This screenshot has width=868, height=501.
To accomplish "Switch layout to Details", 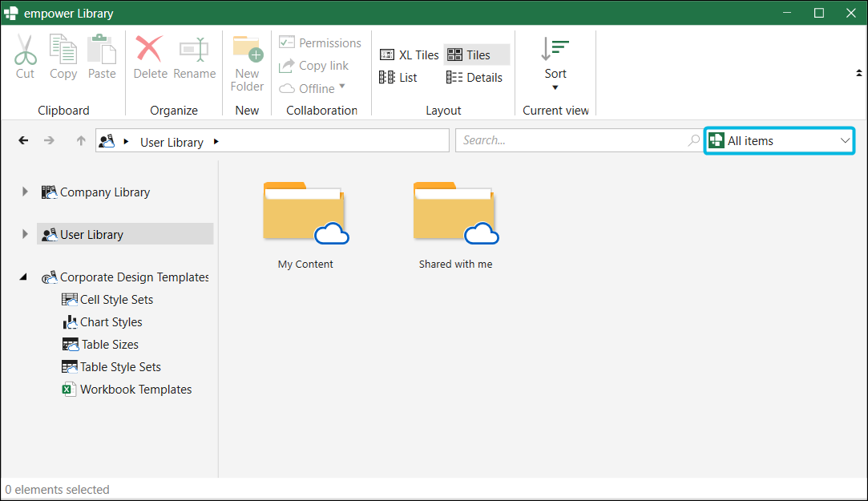I will point(474,78).
